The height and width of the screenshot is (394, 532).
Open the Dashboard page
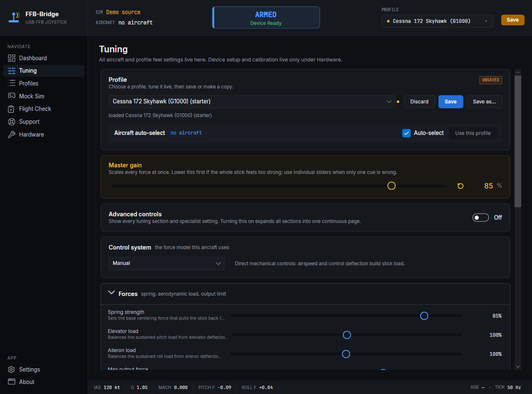coord(44,58)
